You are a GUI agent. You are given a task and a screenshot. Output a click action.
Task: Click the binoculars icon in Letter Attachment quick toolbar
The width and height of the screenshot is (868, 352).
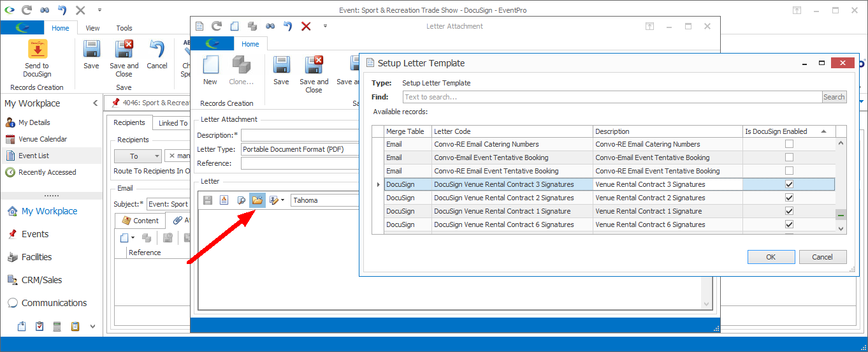pos(270,26)
